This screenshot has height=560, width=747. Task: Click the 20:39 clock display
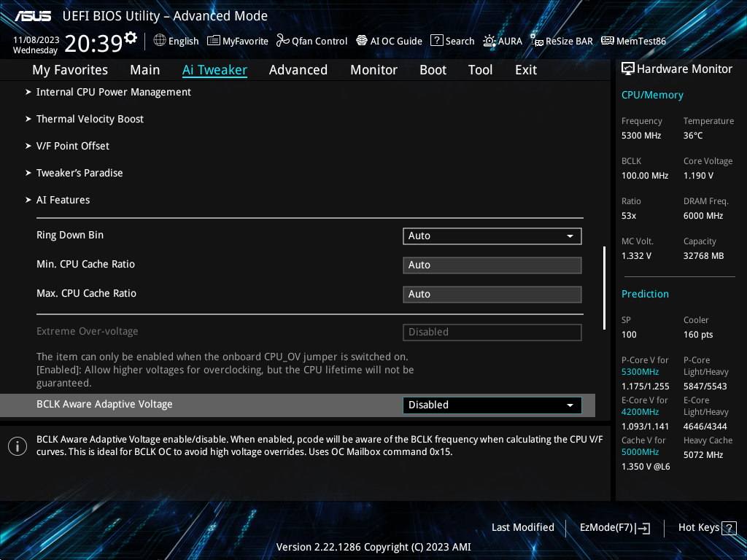[93, 44]
